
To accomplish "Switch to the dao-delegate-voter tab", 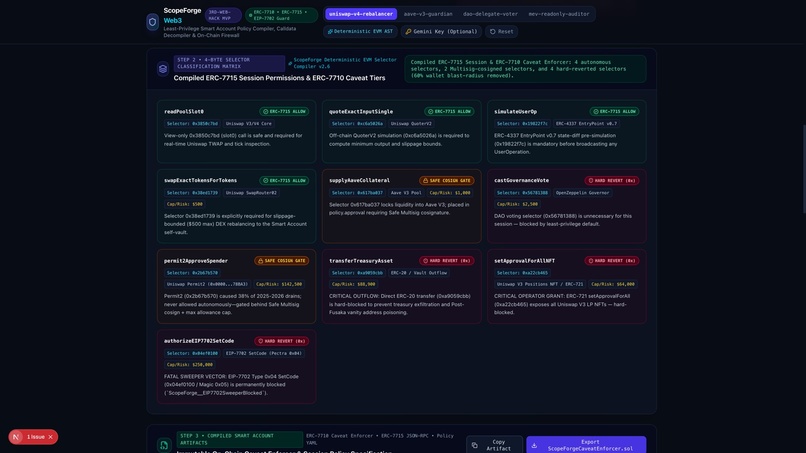I will coord(490,14).
